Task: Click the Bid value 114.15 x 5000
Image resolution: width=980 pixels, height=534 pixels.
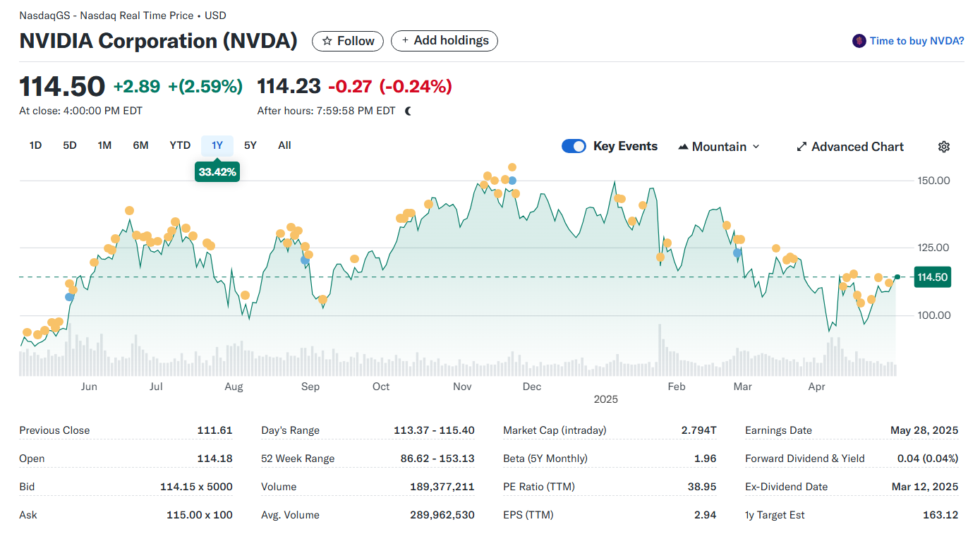Action: click(196, 487)
